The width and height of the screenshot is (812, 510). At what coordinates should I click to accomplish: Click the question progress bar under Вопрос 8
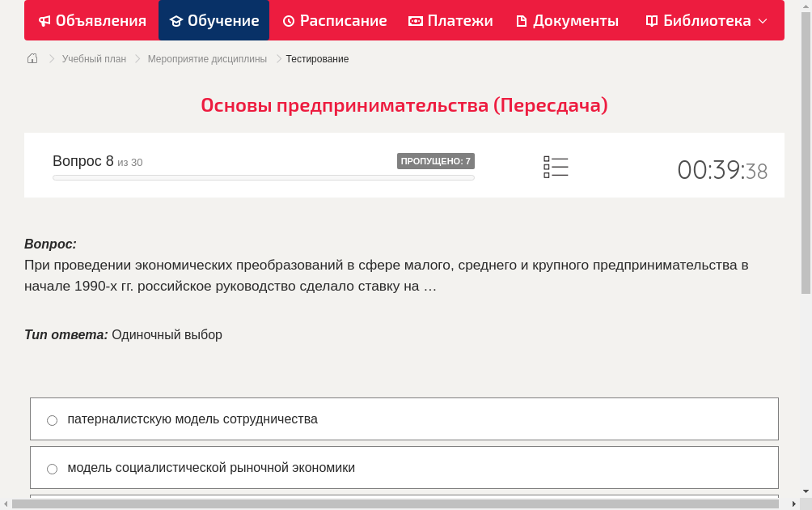[x=263, y=177]
